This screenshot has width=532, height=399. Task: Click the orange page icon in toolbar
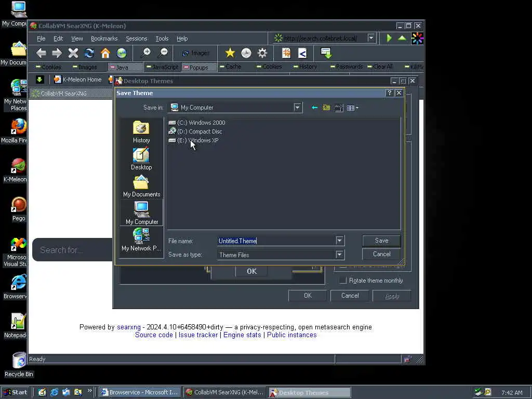286,53
